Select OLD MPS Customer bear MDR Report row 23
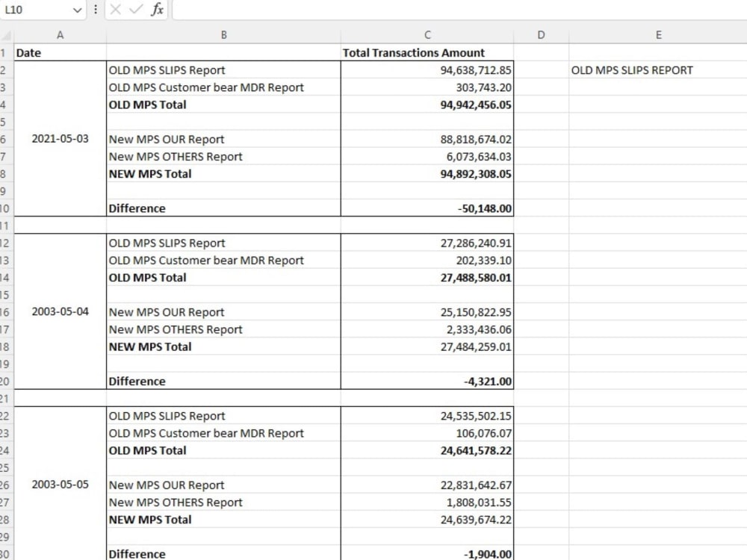The height and width of the screenshot is (560, 747). point(223,433)
